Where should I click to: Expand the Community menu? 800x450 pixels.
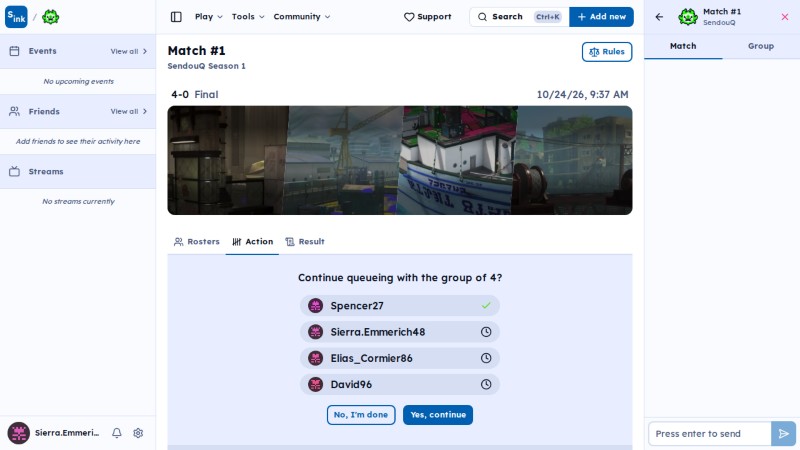pos(302,17)
